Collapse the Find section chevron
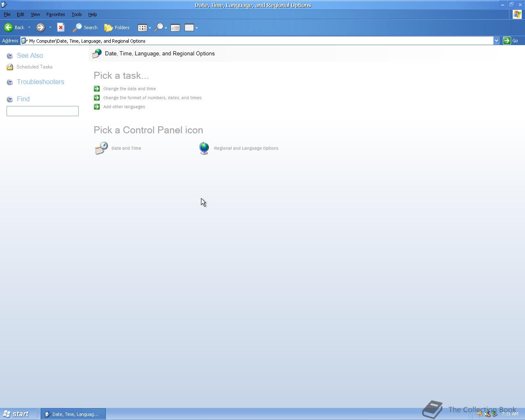525x420 pixels. [x=10, y=99]
